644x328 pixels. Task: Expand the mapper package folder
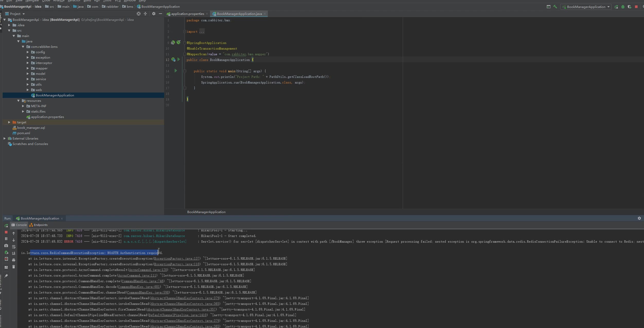28,68
